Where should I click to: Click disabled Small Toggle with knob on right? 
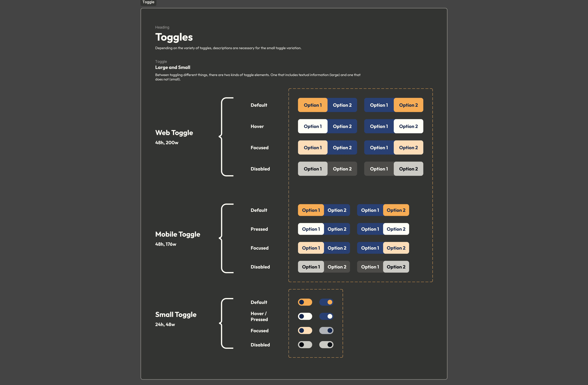[326, 345]
